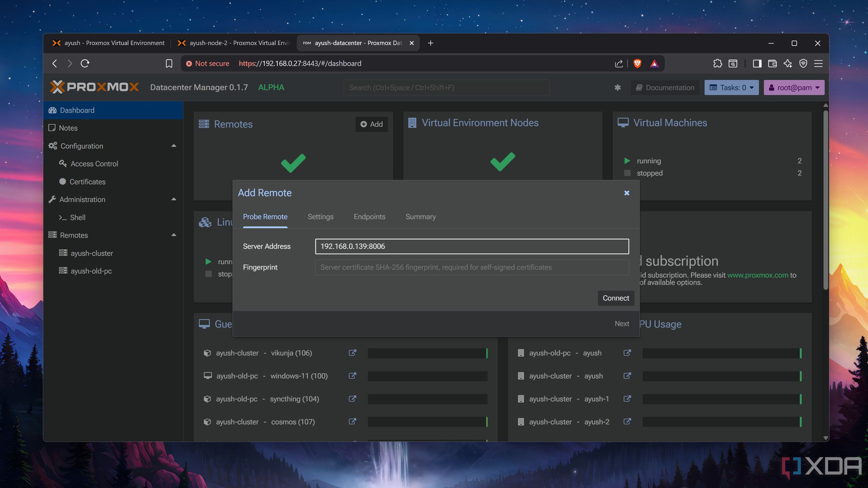Click the asterisk theme icon in header
This screenshot has width=868, height=488.
(617, 88)
